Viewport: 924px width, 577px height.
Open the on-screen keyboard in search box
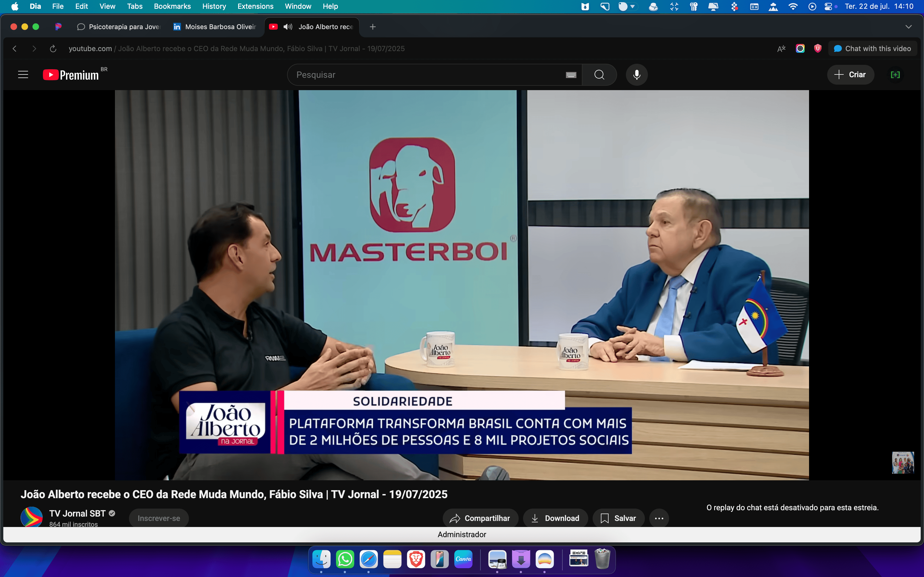[571, 75]
